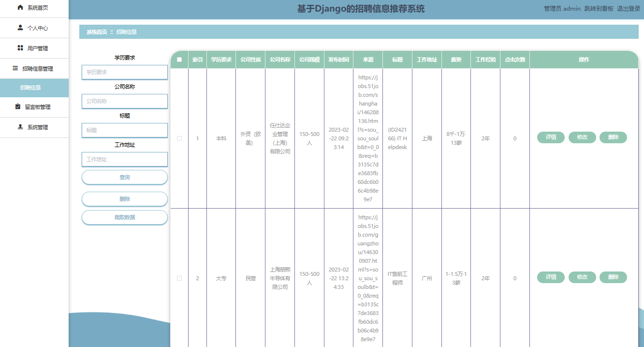Click 招聘信息 in the breadcrumb
The height and width of the screenshot is (347, 644).
(126, 32)
